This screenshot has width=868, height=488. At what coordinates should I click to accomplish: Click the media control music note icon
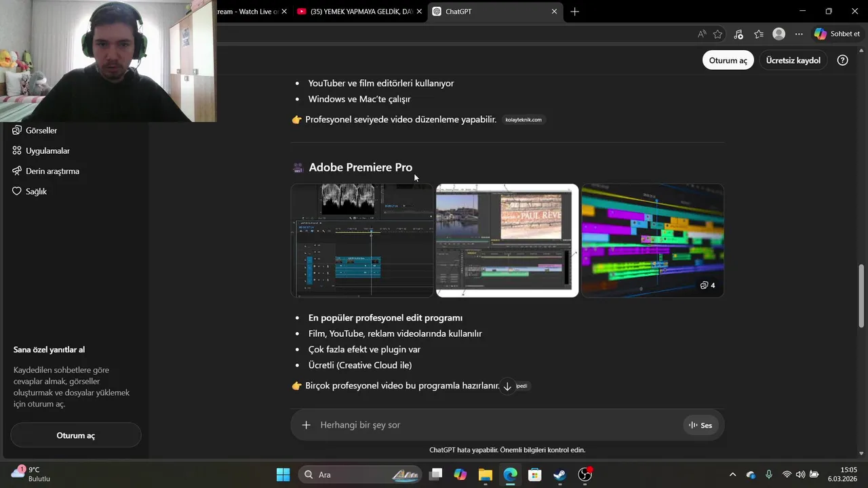coord(738,34)
